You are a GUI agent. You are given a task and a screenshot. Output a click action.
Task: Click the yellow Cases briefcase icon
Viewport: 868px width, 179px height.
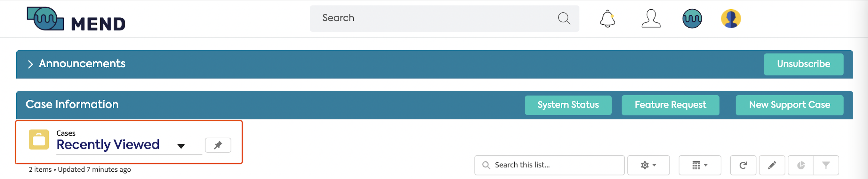tap(39, 140)
